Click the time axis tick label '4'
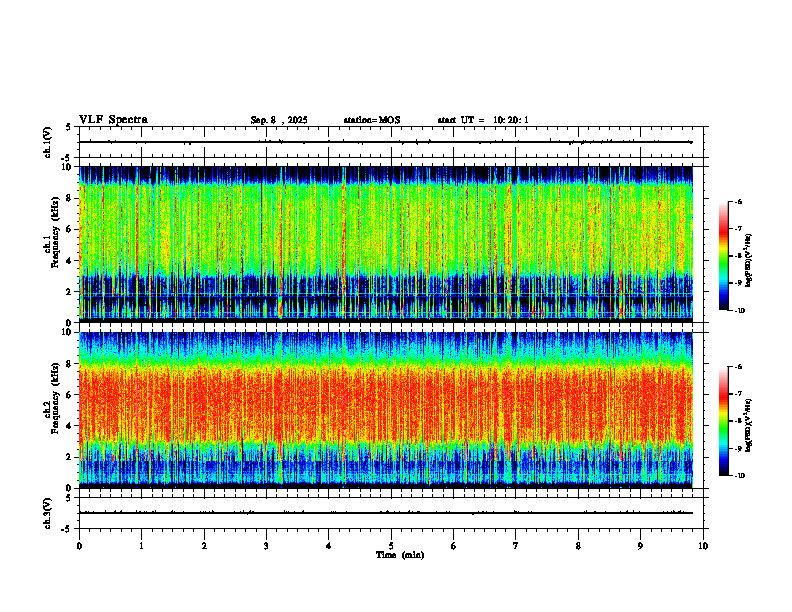The width and height of the screenshot is (792, 612). (329, 546)
